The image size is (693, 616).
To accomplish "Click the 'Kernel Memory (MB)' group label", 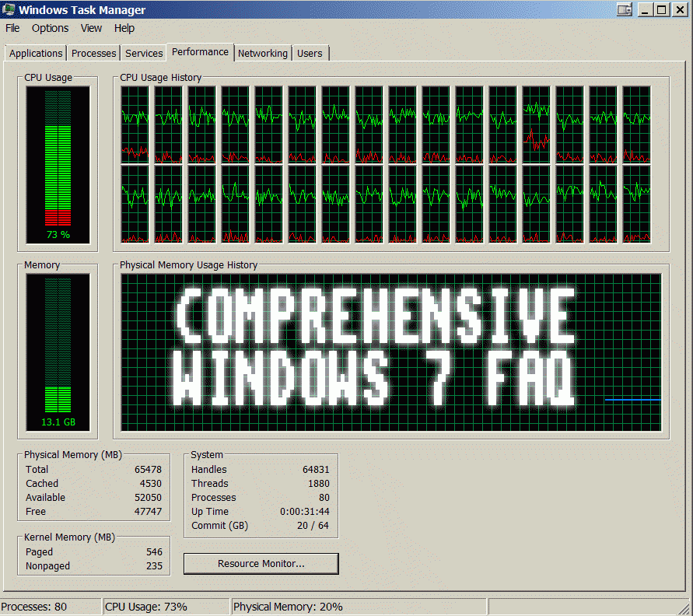I will point(69,537).
